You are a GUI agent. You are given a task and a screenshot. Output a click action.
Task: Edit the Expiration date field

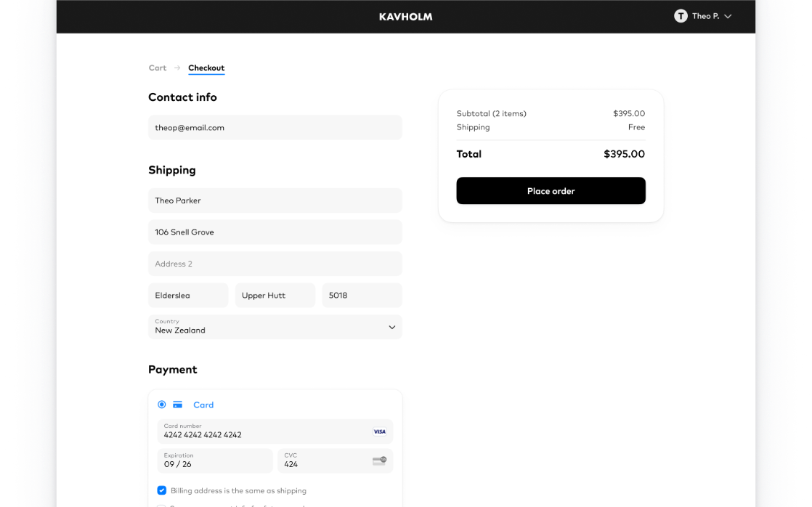pyautogui.click(x=215, y=461)
